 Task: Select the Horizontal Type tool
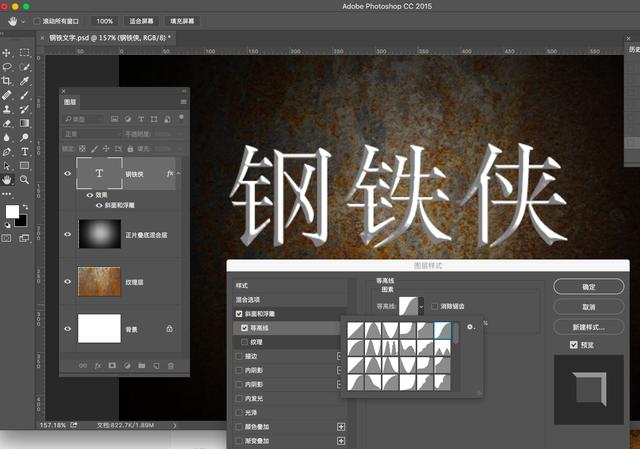point(24,152)
